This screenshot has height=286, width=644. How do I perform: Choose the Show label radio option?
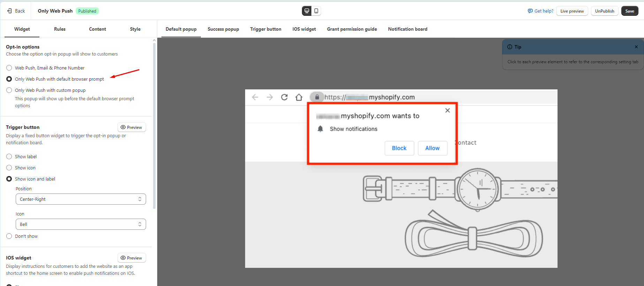[9, 156]
